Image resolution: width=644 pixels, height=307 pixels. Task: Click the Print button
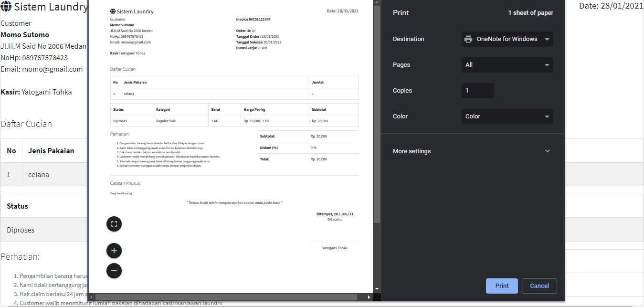[501, 286]
